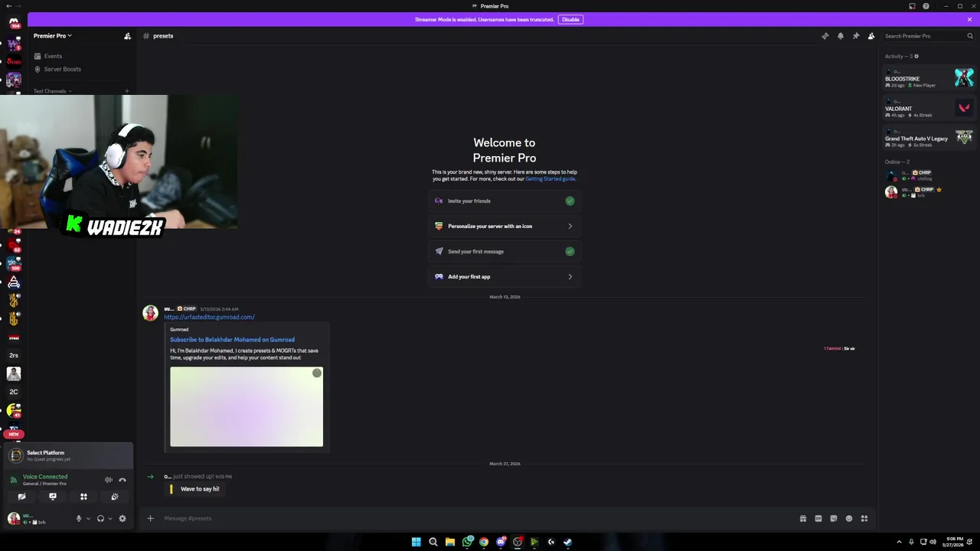Open VALORANT activity card
The width and height of the screenshot is (980, 551).
929,108
